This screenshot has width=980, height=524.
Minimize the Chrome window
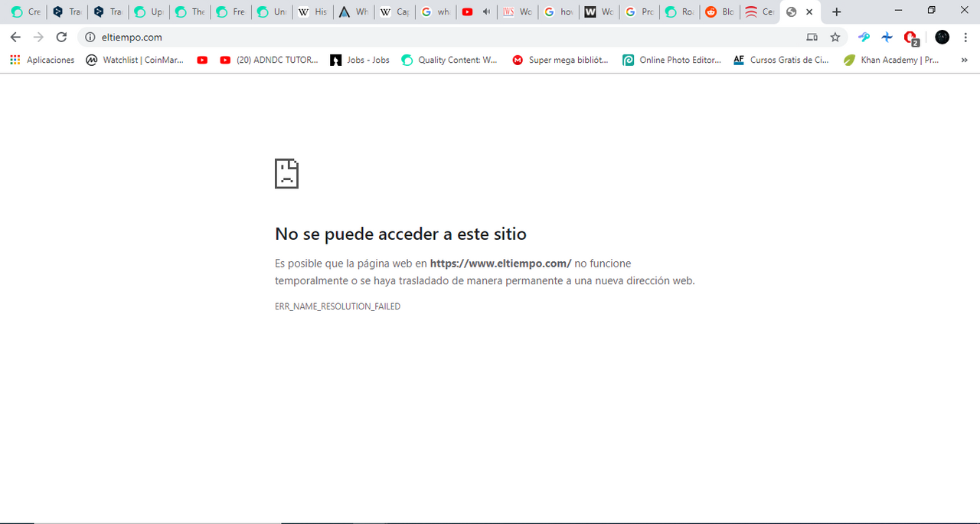(897, 11)
